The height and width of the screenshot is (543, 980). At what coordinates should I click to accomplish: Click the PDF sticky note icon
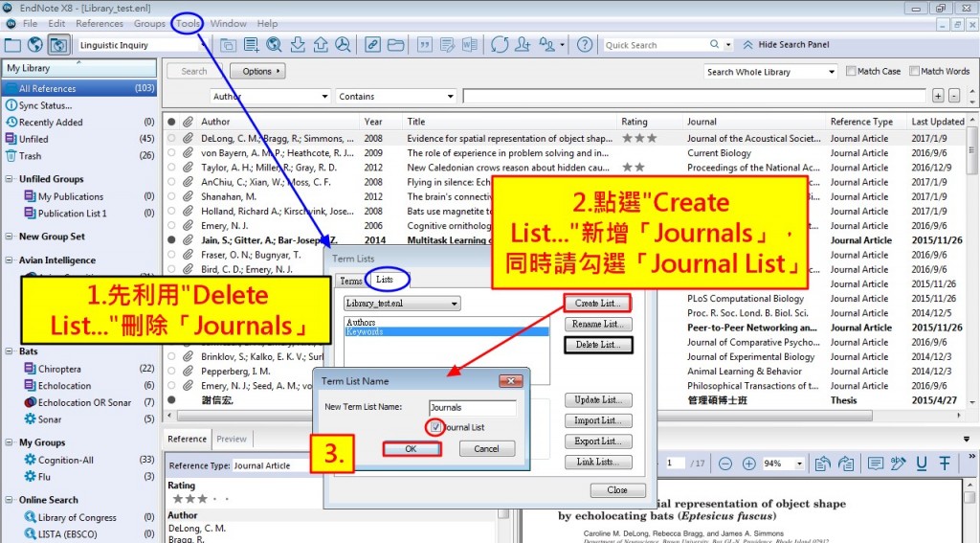coord(876,464)
